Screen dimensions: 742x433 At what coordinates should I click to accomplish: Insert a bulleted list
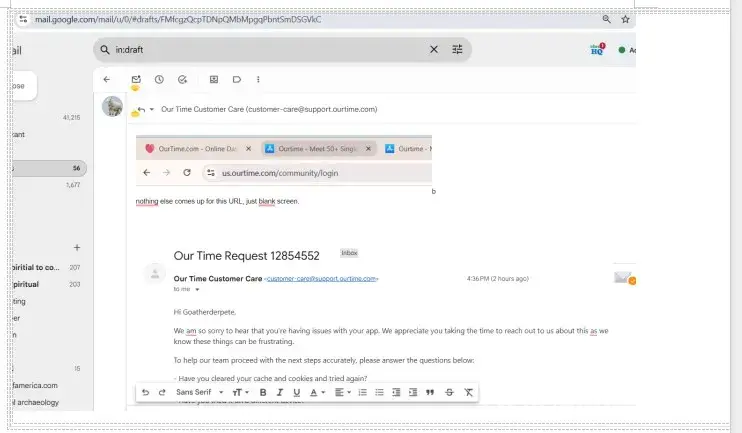click(380, 392)
